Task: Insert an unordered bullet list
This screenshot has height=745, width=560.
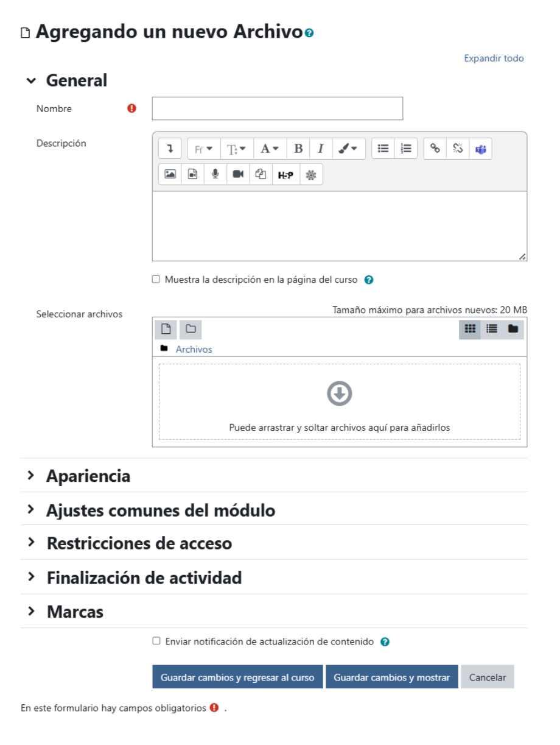Action: coord(383,149)
